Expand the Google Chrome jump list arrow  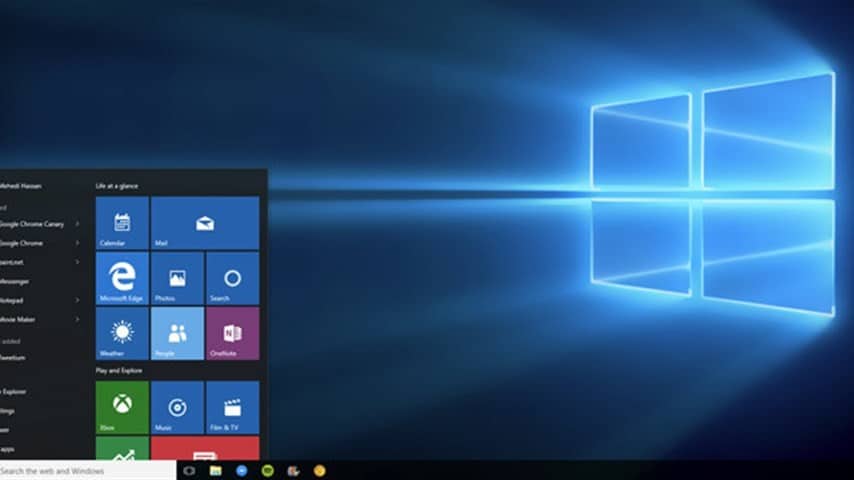77,243
